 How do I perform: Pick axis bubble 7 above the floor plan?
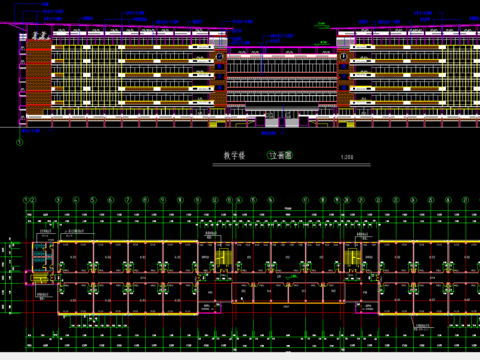coord(128,200)
